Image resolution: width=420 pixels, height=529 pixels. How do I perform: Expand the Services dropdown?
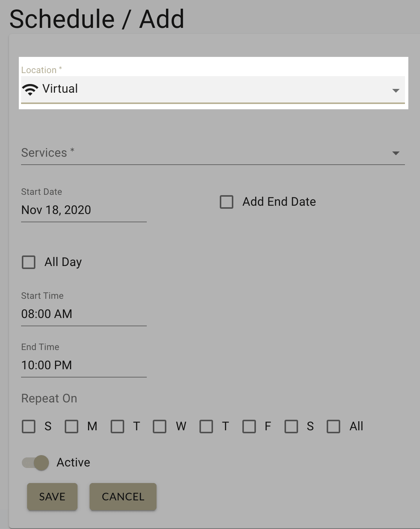tap(396, 153)
